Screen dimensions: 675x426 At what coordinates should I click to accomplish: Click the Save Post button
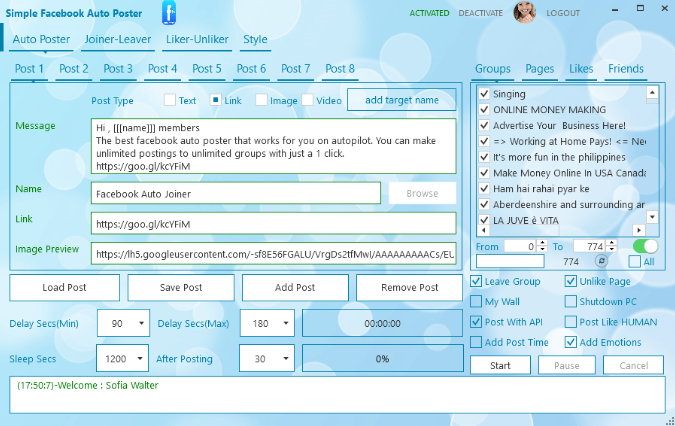point(181,287)
